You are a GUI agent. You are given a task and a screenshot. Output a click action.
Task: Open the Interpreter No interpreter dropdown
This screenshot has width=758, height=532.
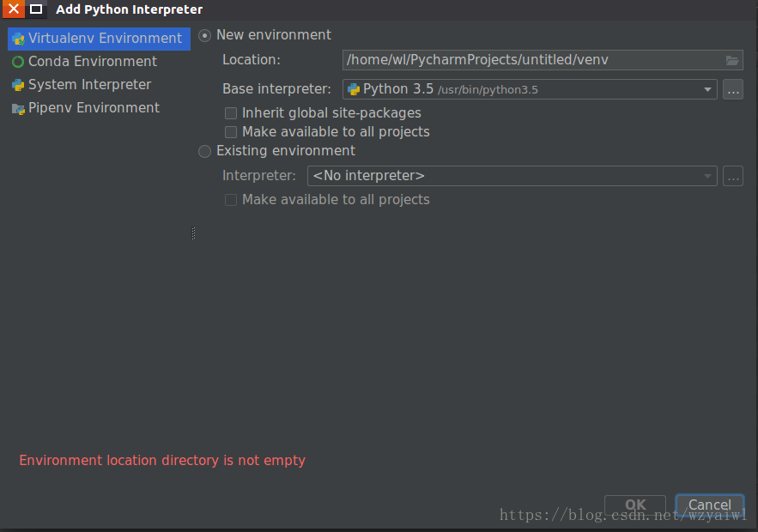(512, 176)
